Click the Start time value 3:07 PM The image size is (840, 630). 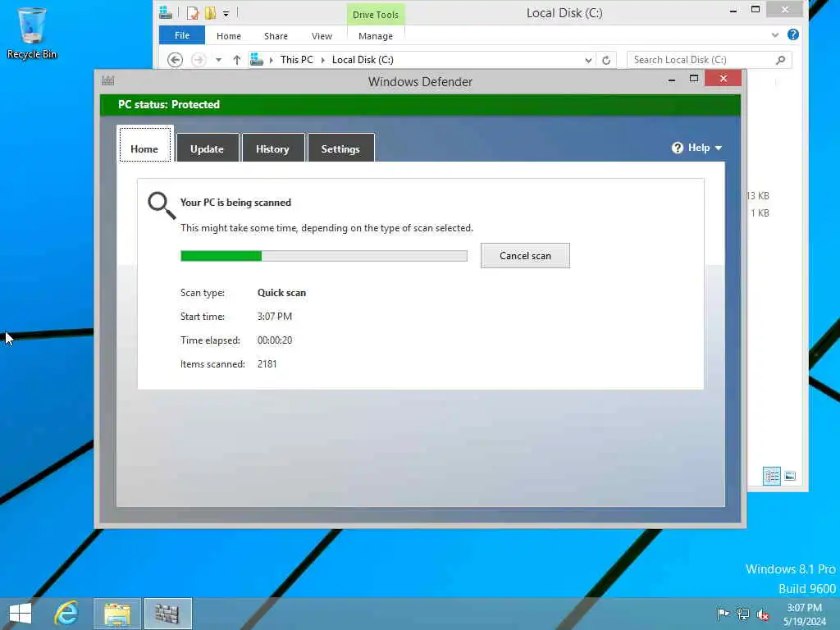275,317
